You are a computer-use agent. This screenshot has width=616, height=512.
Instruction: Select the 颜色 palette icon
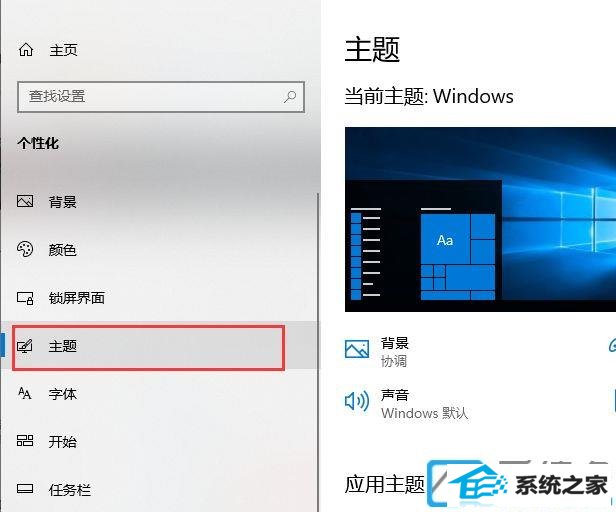tap(25, 249)
